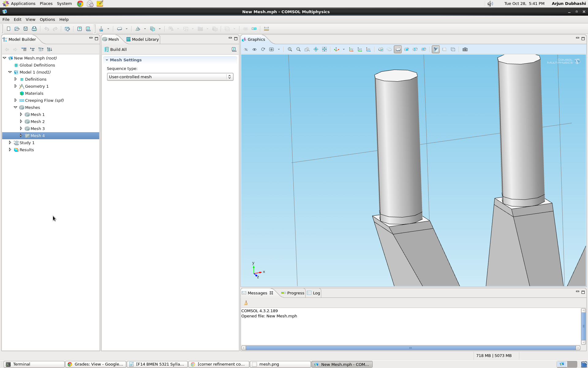Click the Messages vertical scrollbar

click(583, 326)
